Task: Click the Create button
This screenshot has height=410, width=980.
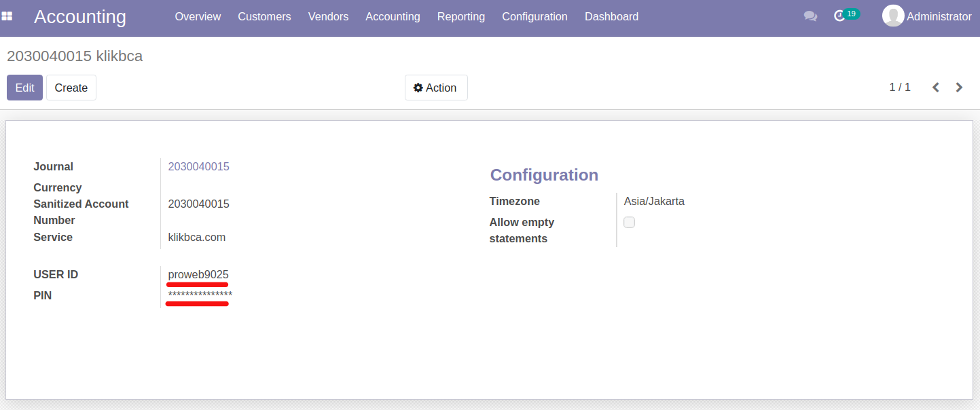Action: [71, 88]
